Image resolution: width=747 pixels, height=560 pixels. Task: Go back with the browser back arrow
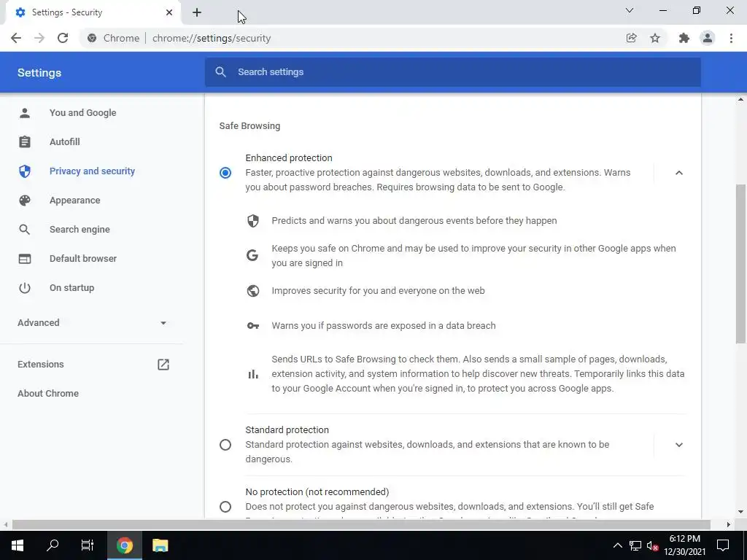coord(16,38)
